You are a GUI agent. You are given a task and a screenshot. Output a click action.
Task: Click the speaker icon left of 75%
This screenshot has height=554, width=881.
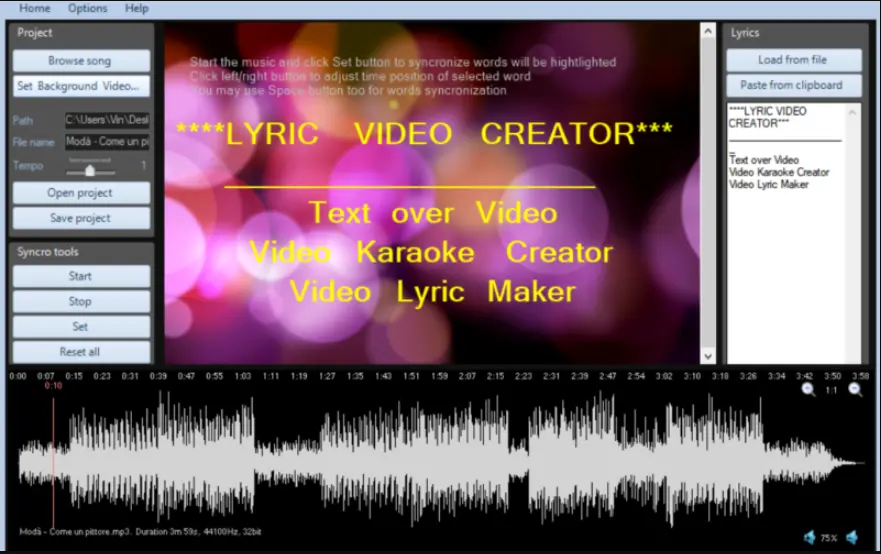coord(809,538)
